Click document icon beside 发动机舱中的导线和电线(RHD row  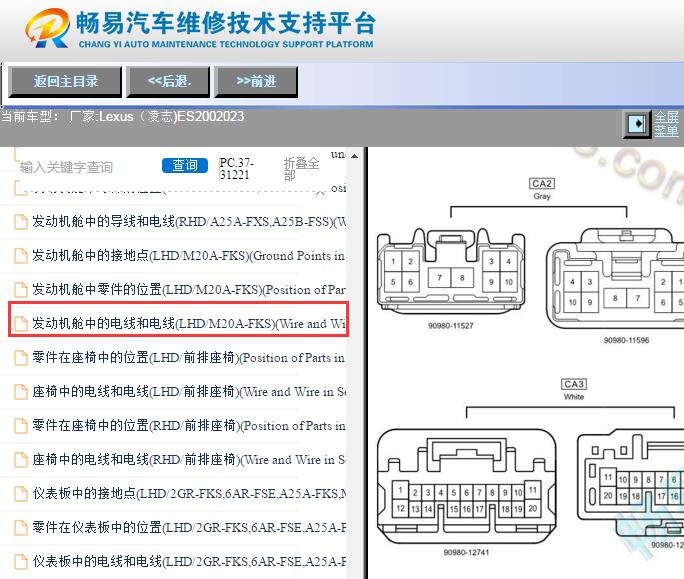(21, 222)
